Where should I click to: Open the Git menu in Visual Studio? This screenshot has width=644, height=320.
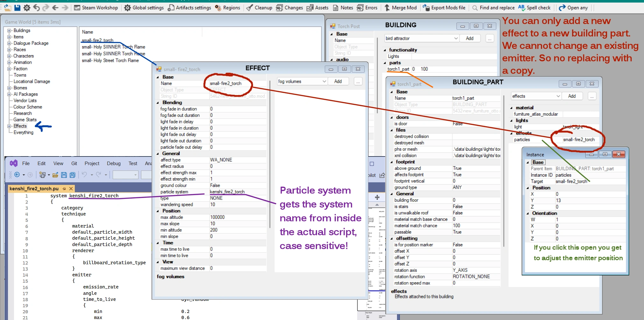pos(74,164)
